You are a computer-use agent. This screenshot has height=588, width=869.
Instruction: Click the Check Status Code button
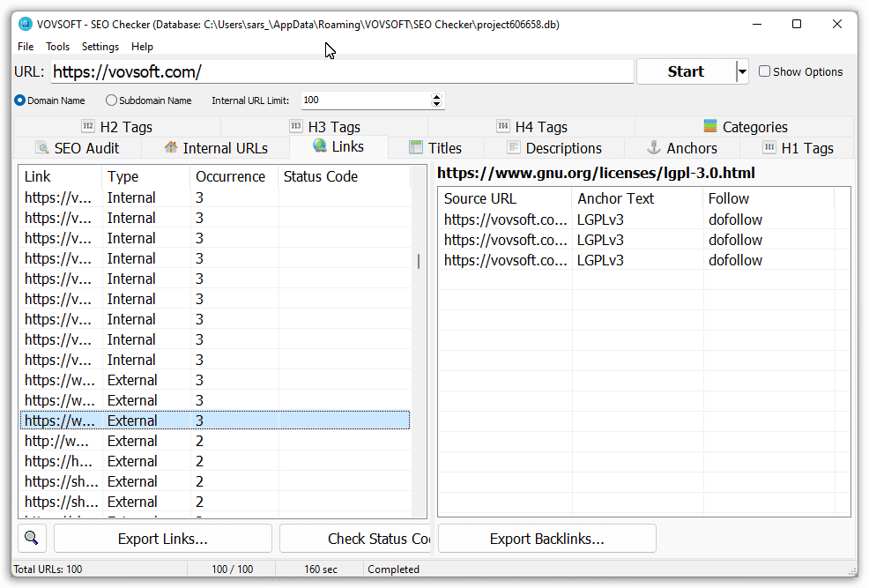coord(355,538)
